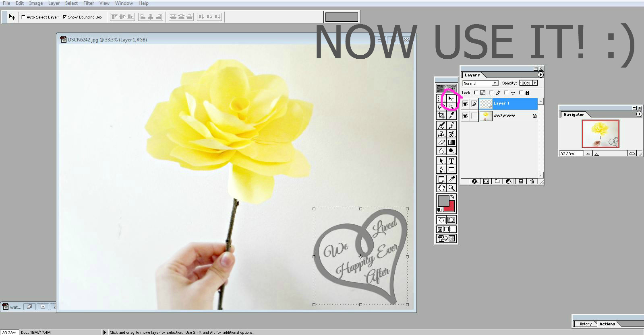This screenshot has width=644, height=335.
Task: Toggle link box on Background layer
Action: click(474, 116)
